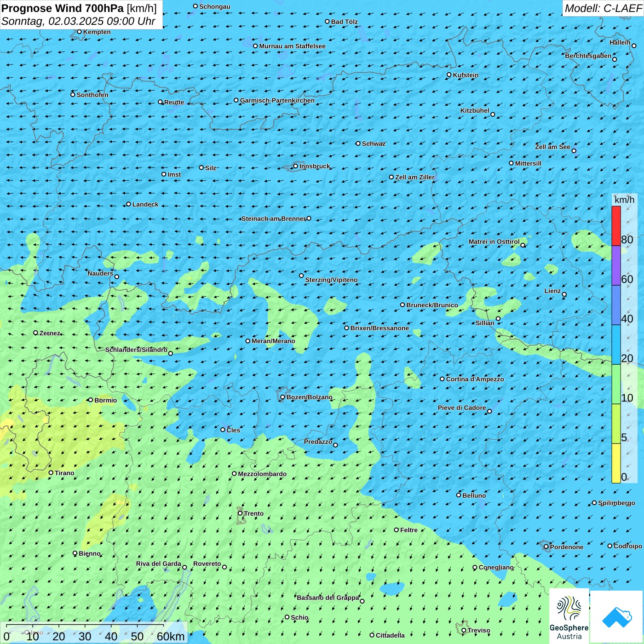Click the 'Pieve di Cadore' label

point(462,408)
